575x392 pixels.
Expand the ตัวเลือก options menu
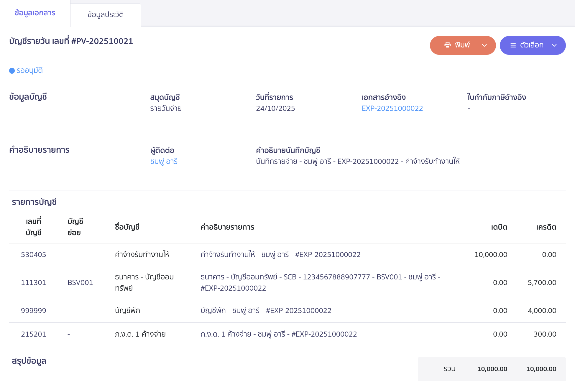click(554, 45)
